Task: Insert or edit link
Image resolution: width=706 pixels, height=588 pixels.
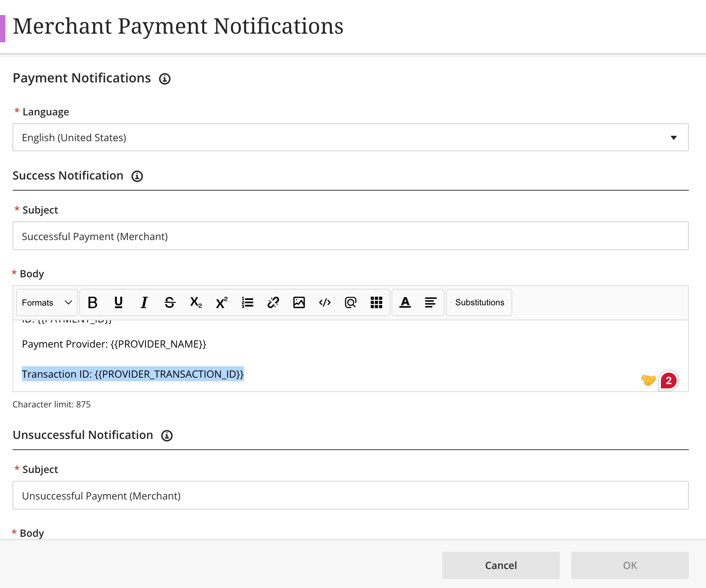Action: pos(273,302)
